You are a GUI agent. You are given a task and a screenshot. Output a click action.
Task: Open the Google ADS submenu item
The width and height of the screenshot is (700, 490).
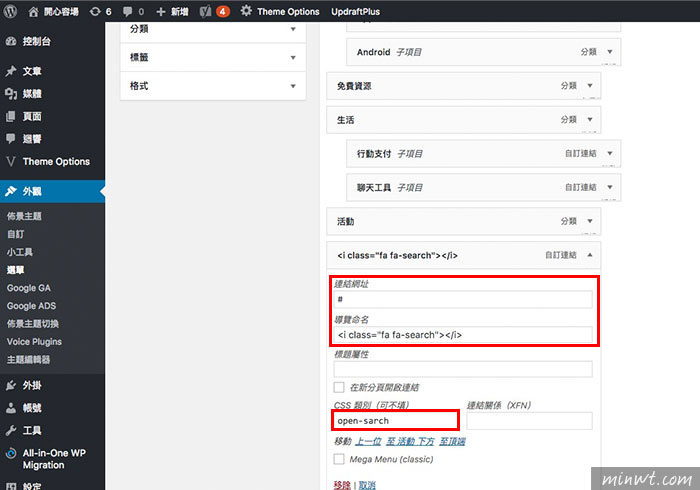(31, 306)
